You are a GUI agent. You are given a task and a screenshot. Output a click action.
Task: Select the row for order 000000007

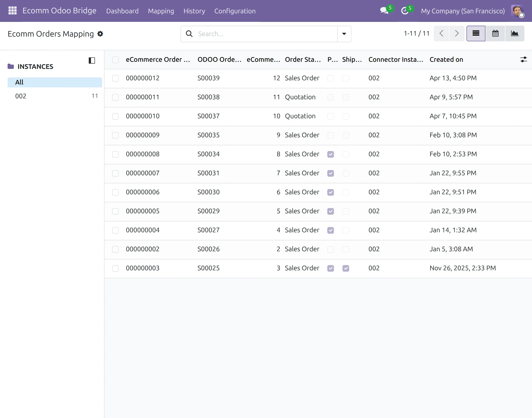[115, 173]
